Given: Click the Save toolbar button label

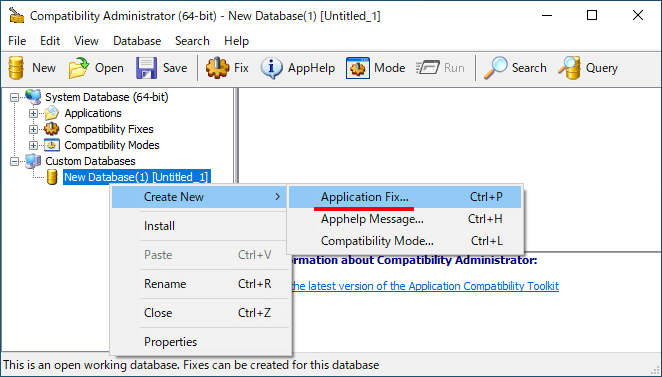Looking at the screenshot, I should point(175,68).
